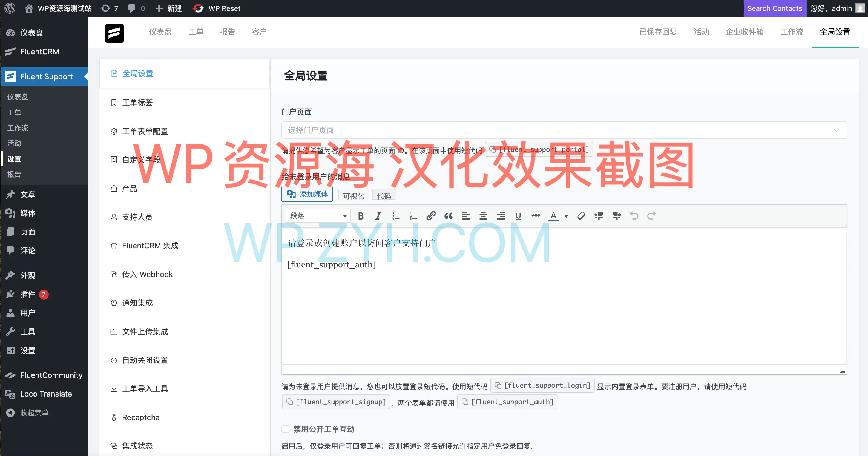
Task: Enable the 禁用公开工单互动 checkbox
Action: point(285,429)
